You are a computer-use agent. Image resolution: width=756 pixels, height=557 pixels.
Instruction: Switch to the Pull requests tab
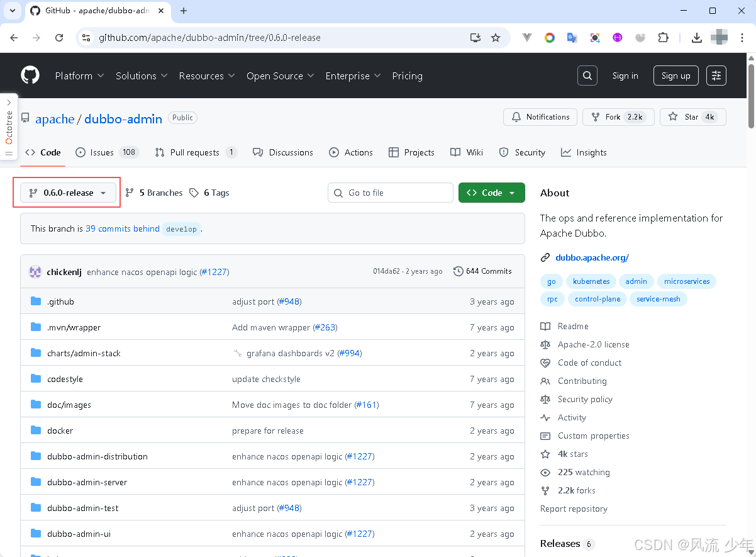(196, 152)
